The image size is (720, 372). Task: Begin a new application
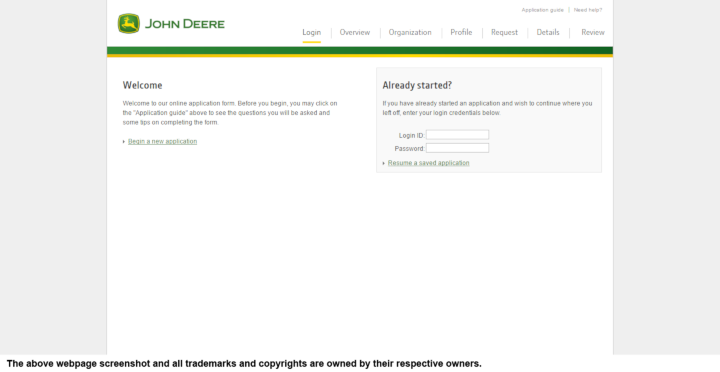pyautogui.click(x=163, y=141)
